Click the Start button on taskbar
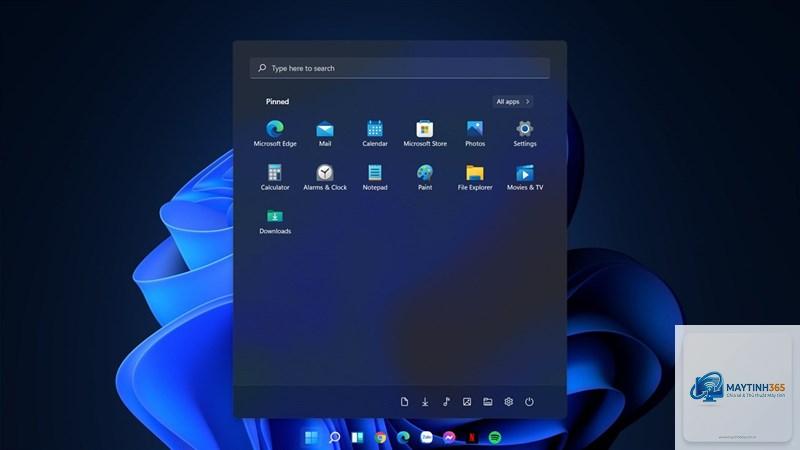This screenshot has width=800, height=450. pos(311,437)
